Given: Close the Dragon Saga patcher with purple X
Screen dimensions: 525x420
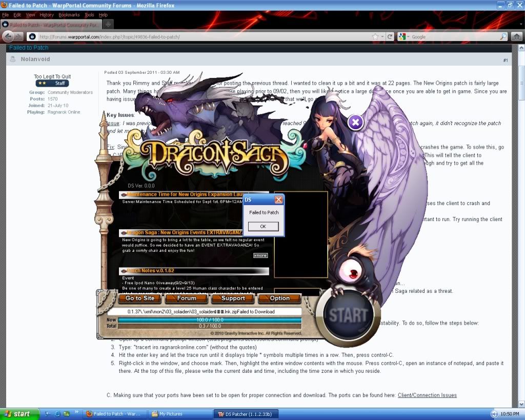Looking at the screenshot, I should click(356, 123).
